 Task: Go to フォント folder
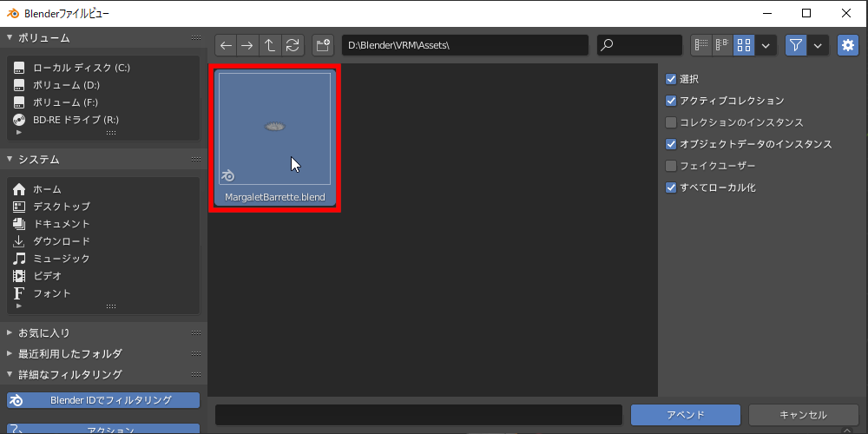click(x=103, y=293)
